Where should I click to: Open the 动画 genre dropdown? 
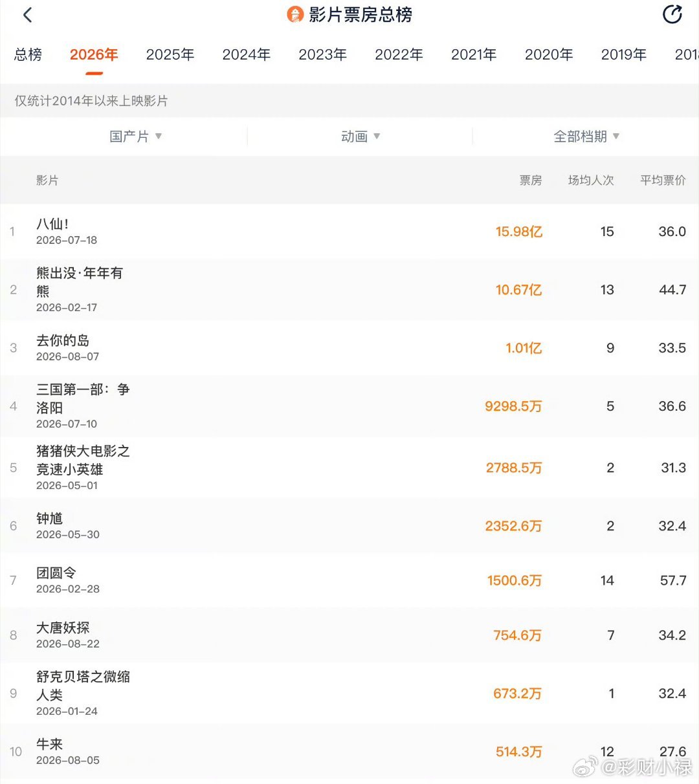[x=361, y=136]
